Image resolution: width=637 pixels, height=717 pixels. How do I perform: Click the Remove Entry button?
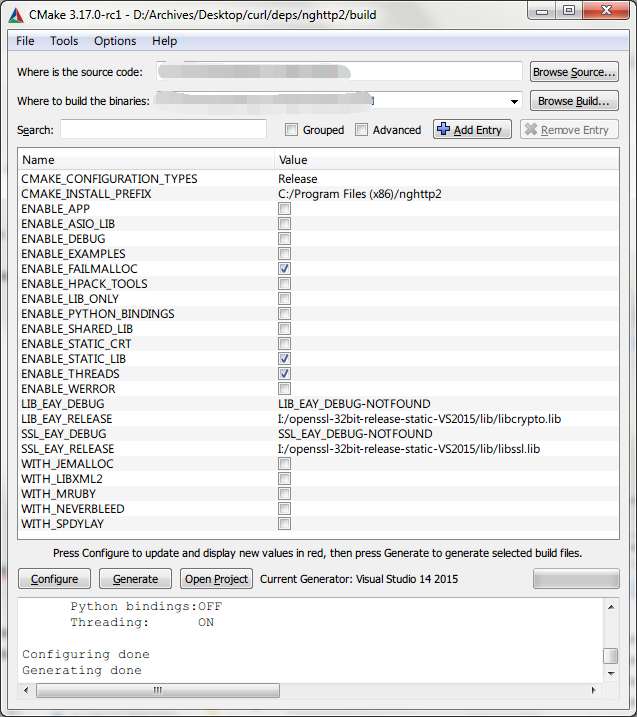569,130
